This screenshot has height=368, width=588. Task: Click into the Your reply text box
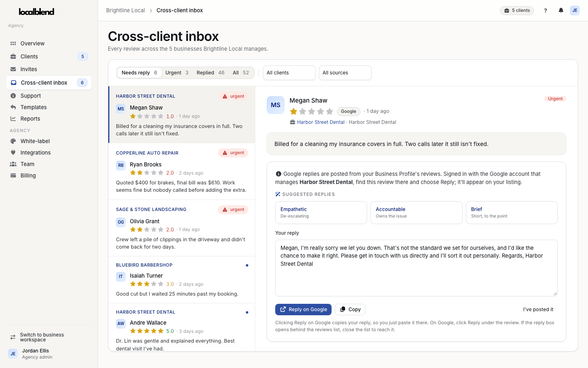pyautogui.click(x=416, y=268)
